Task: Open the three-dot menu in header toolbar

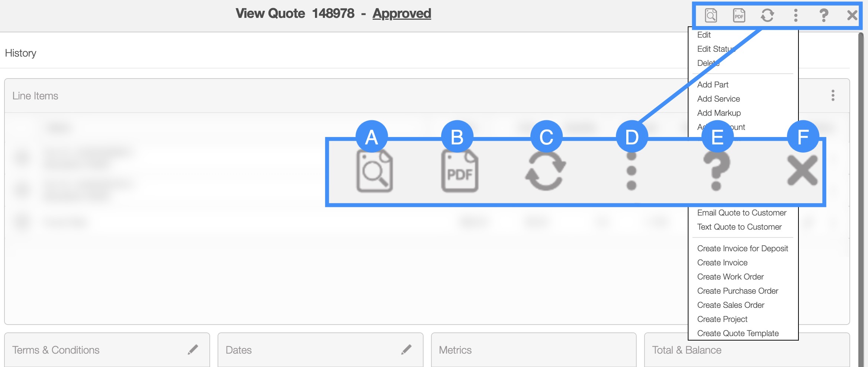Action: pos(795,16)
